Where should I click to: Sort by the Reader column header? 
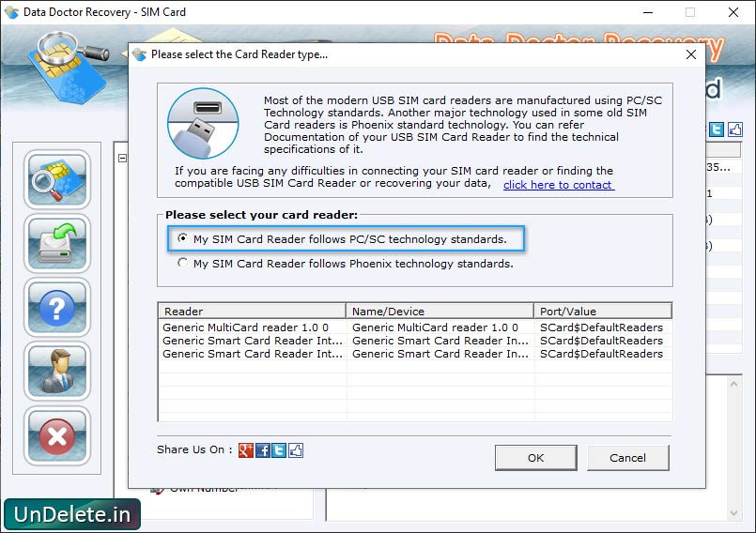252,311
